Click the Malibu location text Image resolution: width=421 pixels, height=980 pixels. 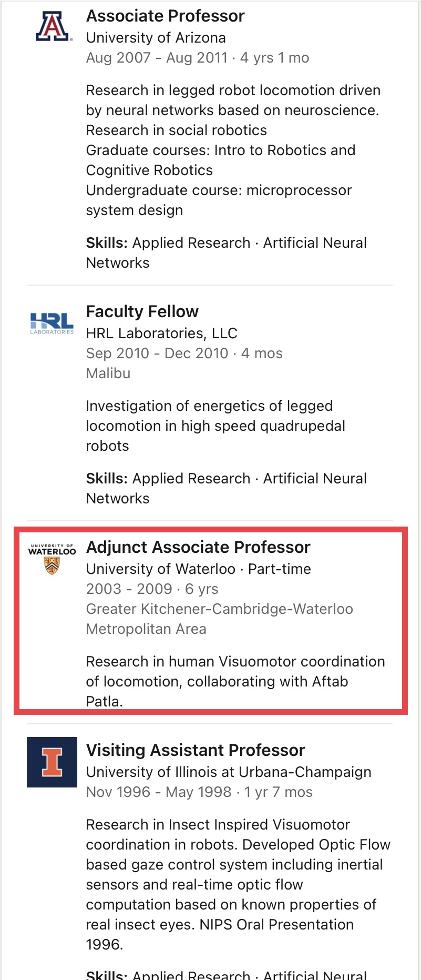point(108,373)
